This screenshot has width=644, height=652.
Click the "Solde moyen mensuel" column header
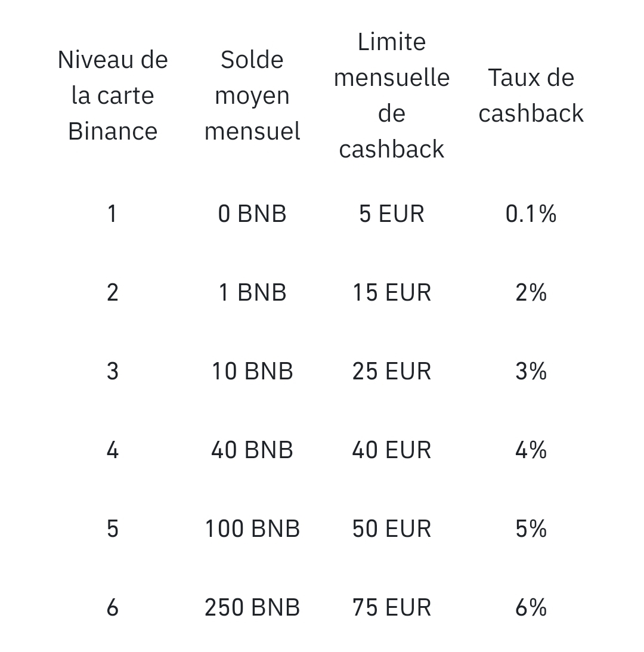pos(252,95)
